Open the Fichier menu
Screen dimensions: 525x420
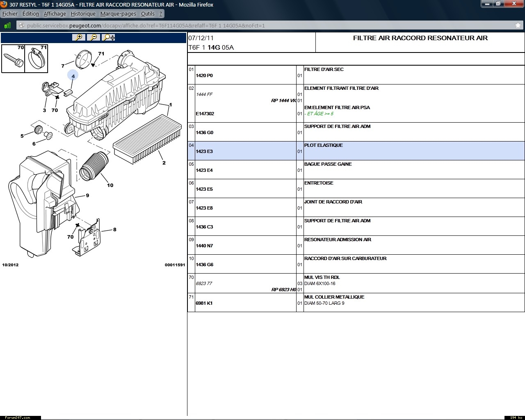coord(10,14)
